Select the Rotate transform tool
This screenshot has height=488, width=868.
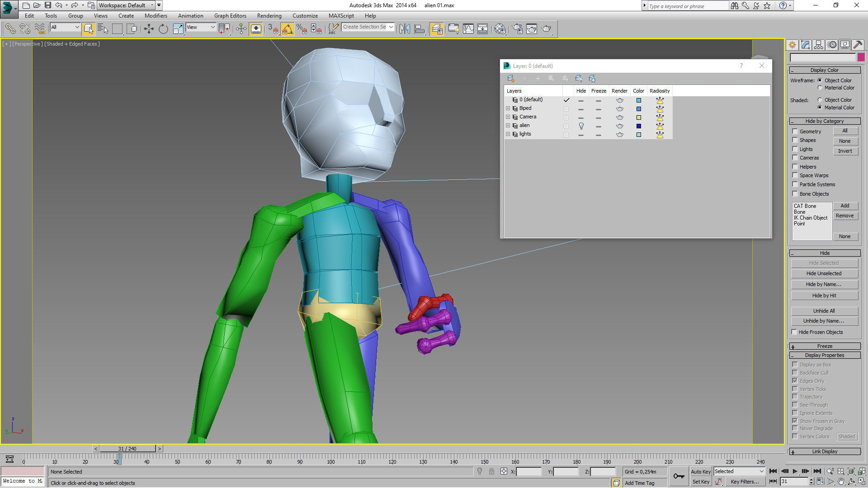point(163,29)
